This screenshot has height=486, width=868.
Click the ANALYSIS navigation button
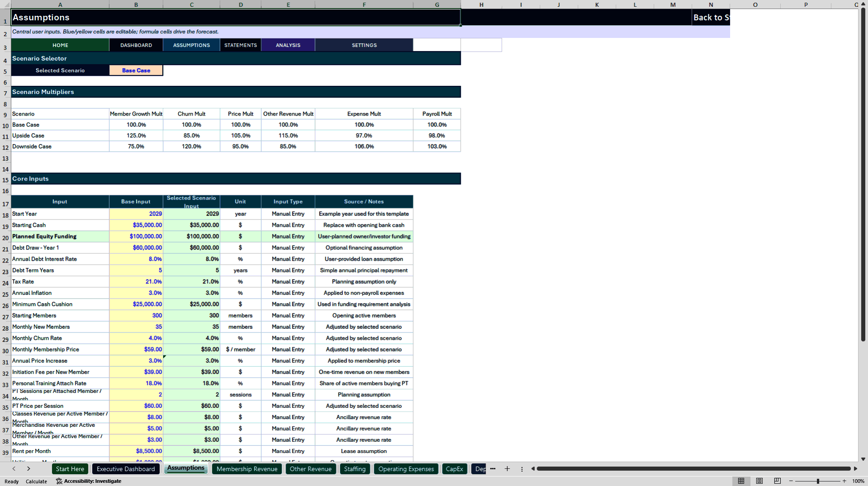tap(288, 45)
